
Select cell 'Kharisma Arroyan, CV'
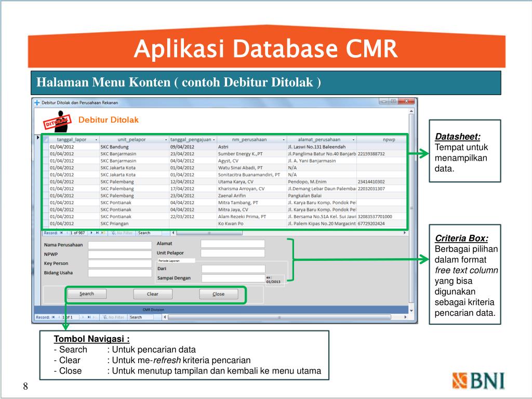[252, 189]
